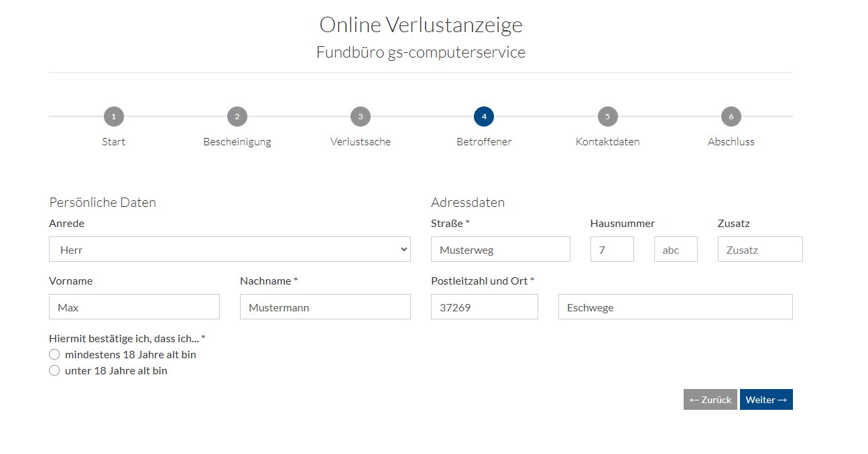Open the Kontaktdaten step label
This screenshot has height=454, width=868.
click(x=607, y=142)
